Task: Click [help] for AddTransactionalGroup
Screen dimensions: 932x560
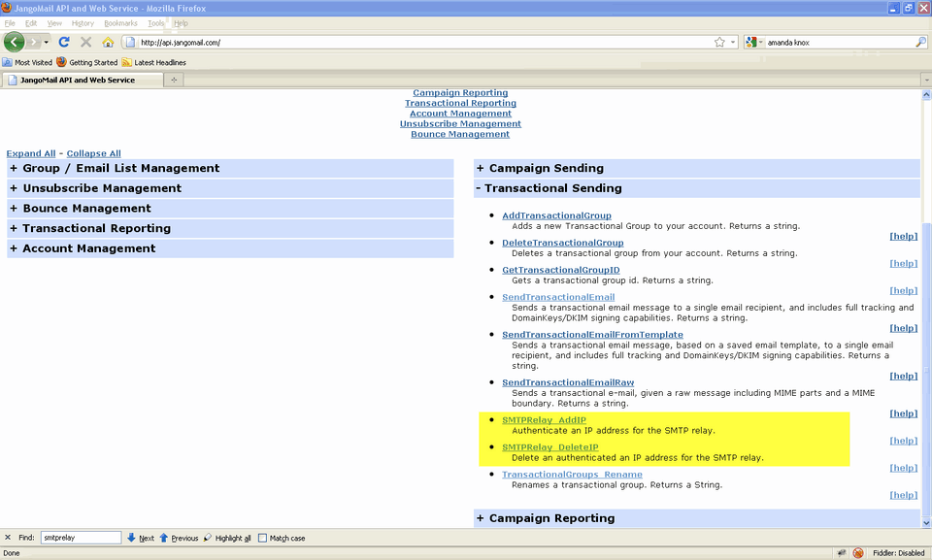Action: (904, 236)
